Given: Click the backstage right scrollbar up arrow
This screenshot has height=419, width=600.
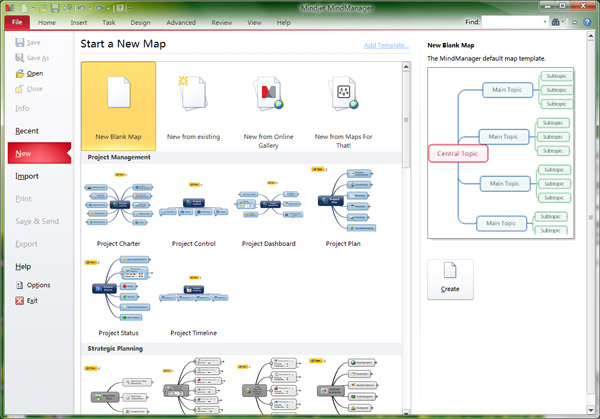Looking at the screenshot, I should 590,36.
